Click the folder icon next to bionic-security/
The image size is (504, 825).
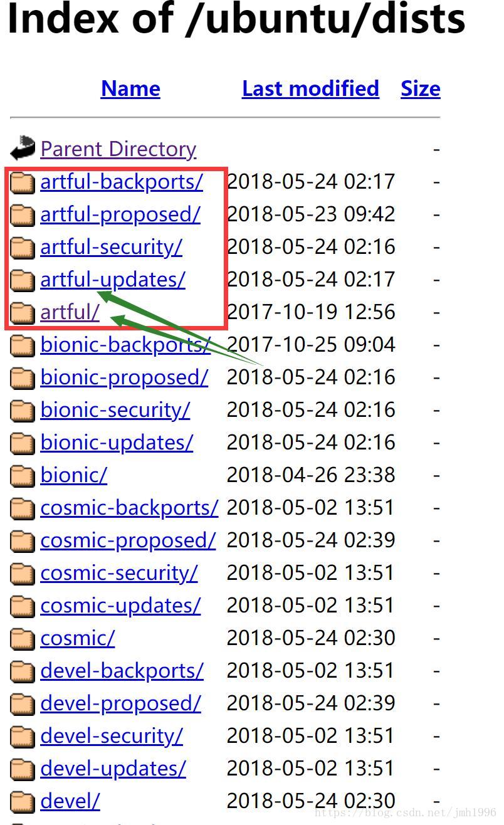[23, 410]
